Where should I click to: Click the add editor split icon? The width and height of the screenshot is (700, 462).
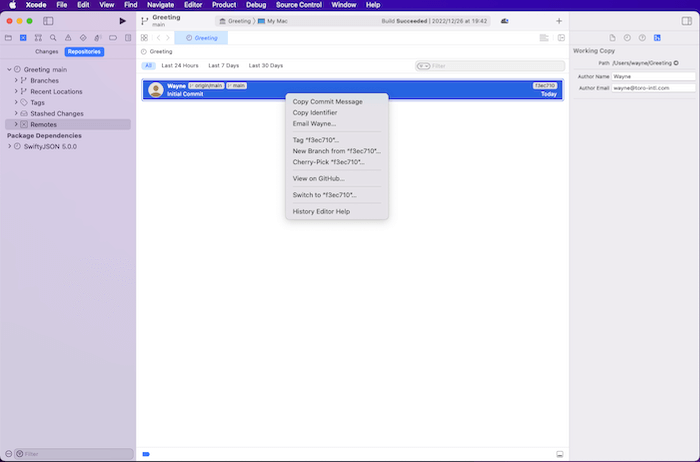pos(561,38)
